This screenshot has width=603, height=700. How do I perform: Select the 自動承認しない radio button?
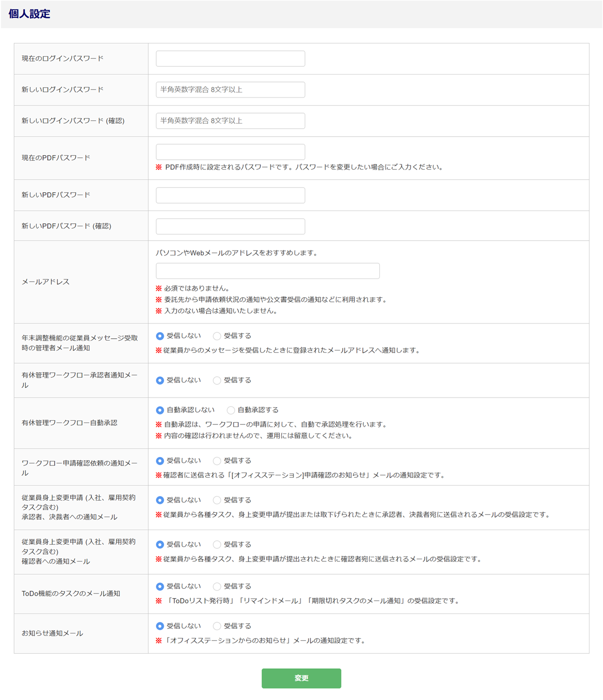pyautogui.click(x=160, y=410)
